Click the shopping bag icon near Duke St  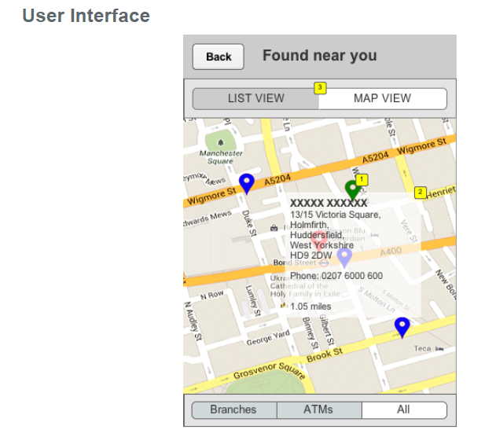click(x=274, y=227)
